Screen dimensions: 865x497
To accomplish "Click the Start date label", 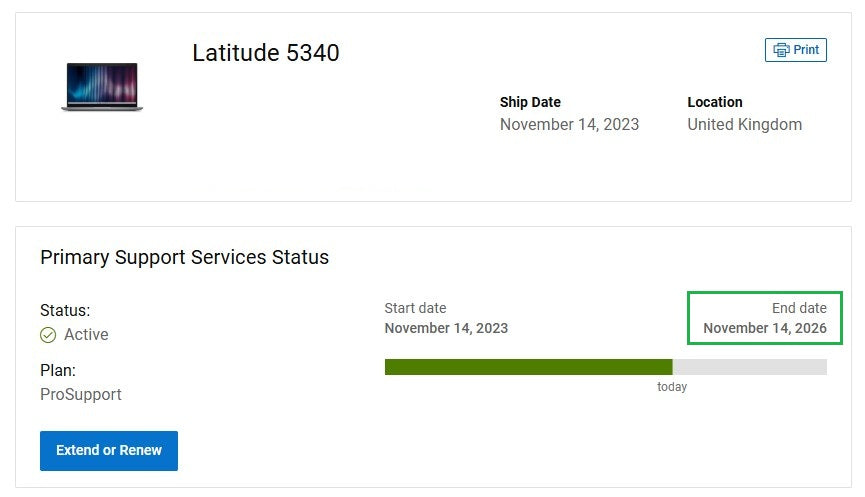I will pos(415,308).
